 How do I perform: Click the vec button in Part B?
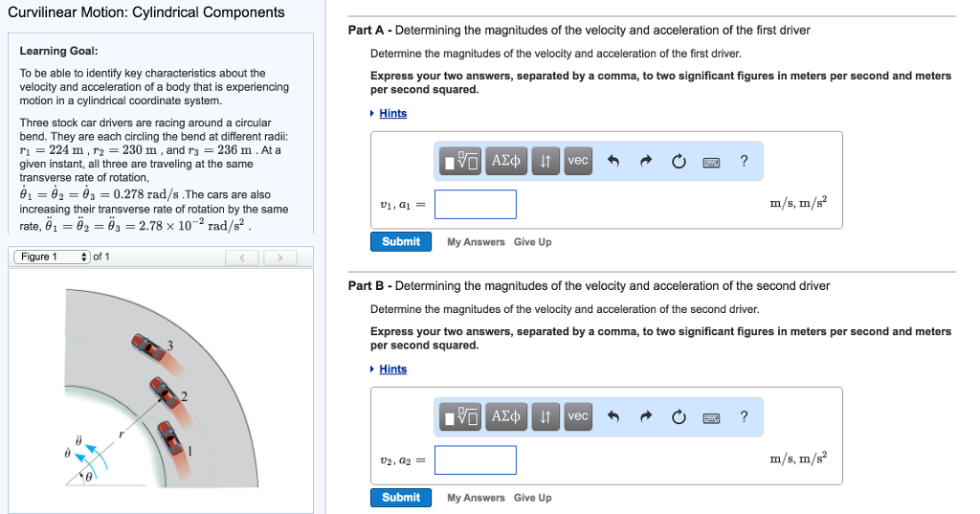coord(577,416)
